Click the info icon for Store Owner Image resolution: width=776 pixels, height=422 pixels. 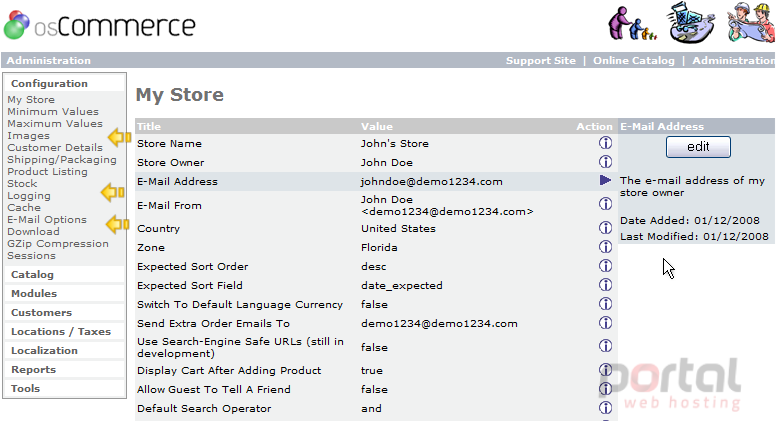(605, 162)
